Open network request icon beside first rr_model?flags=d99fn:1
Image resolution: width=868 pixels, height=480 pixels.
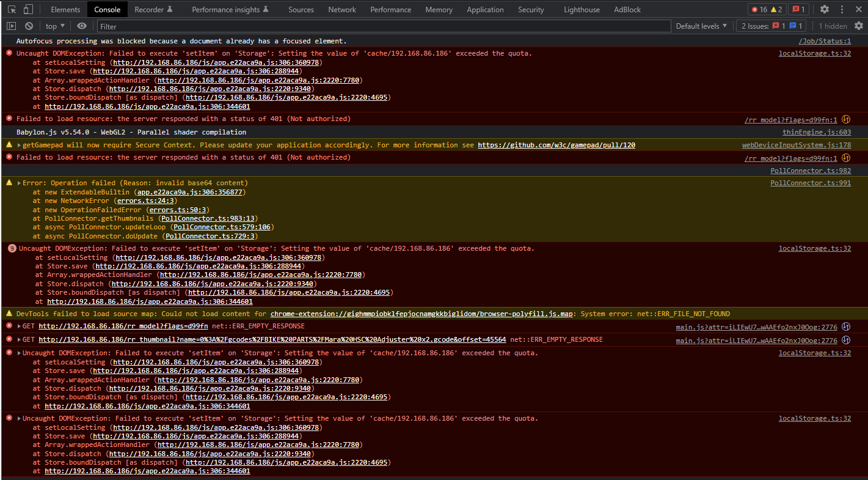click(846, 119)
